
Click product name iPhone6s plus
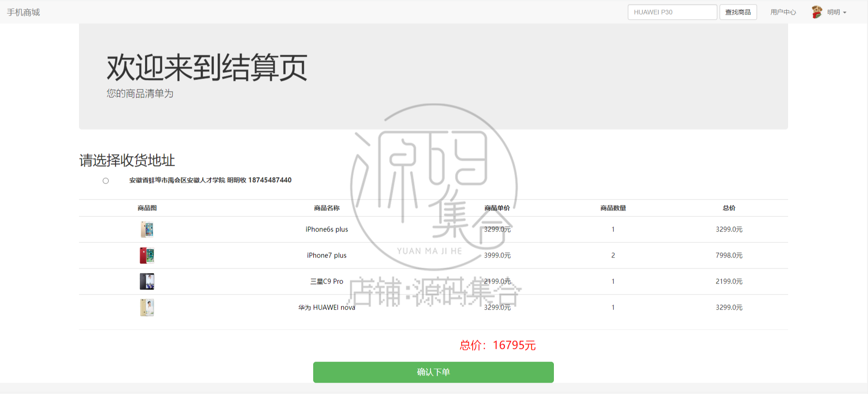click(x=326, y=229)
